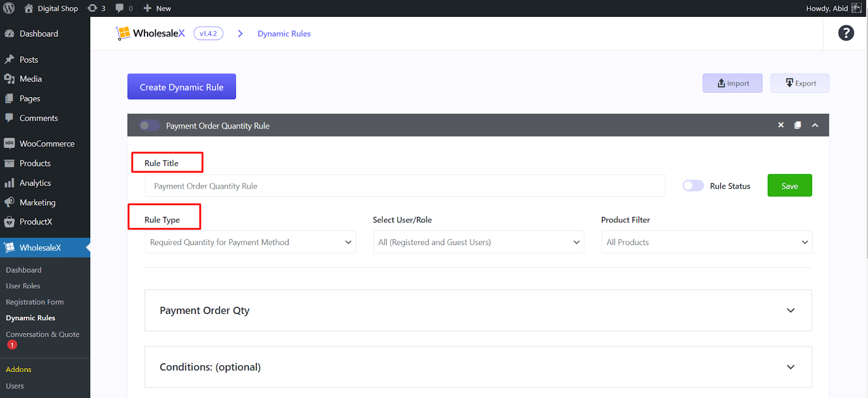Open Addons submenu
The width and height of the screenshot is (868, 398).
[x=18, y=369]
